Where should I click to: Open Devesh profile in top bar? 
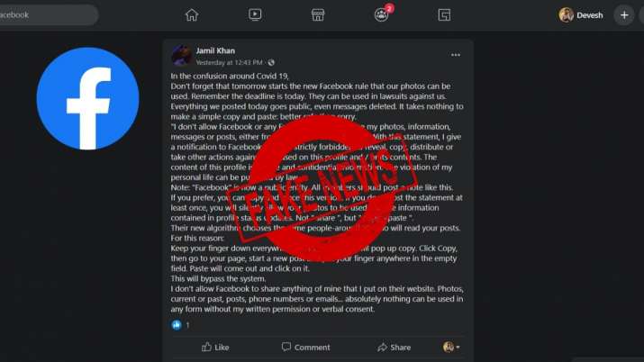581,15
